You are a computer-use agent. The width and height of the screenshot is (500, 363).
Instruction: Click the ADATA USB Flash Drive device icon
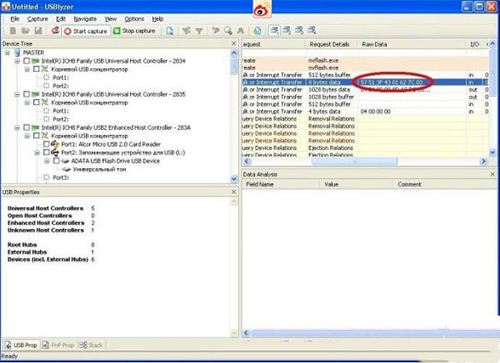65,161
